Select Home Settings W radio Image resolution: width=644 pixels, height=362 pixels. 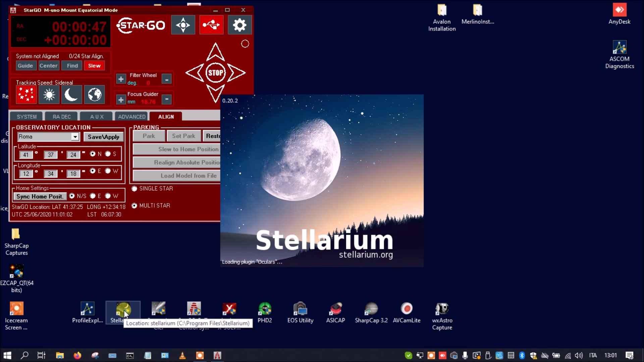click(x=108, y=196)
